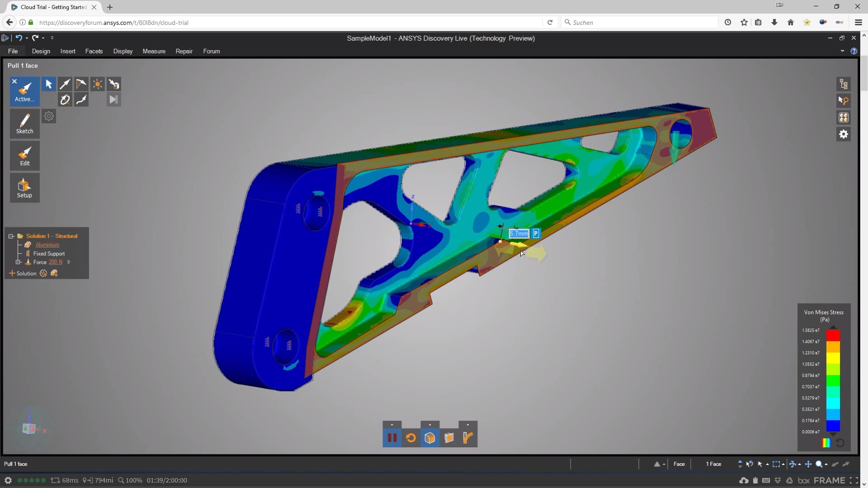Open the select mode dropdown arrow

[767, 465]
